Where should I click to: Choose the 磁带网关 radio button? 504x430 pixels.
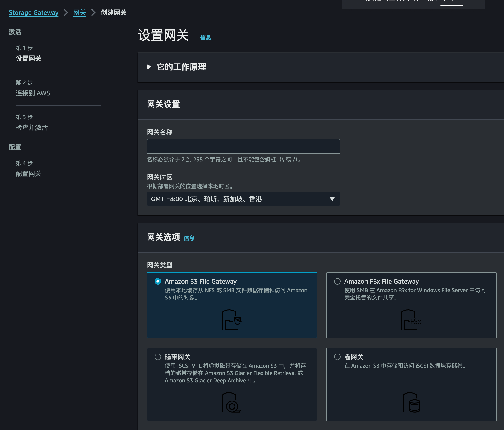pos(158,357)
